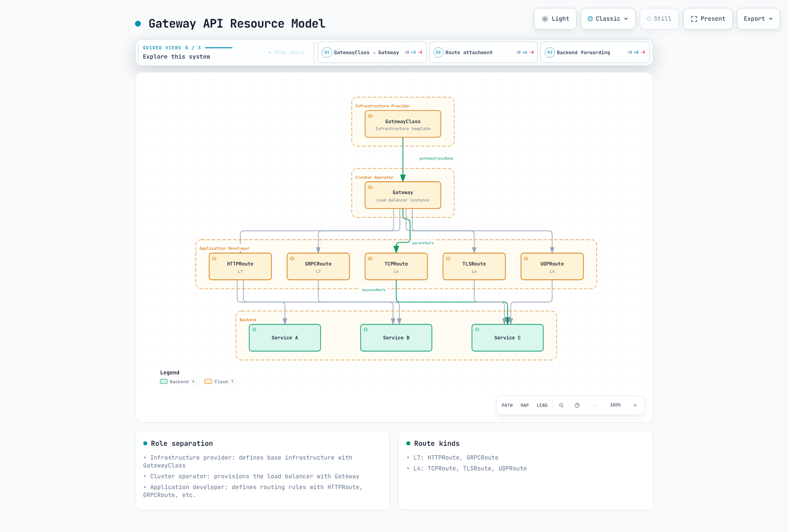This screenshot has height=532, width=788.
Task: Click the cloud icon on Gateway node
Action: [x=370, y=187]
